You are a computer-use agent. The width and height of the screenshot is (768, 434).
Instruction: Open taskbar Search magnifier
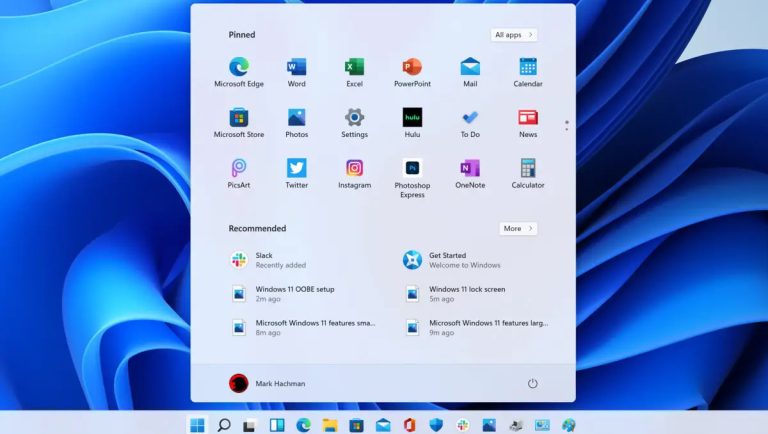[x=224, y=425]
